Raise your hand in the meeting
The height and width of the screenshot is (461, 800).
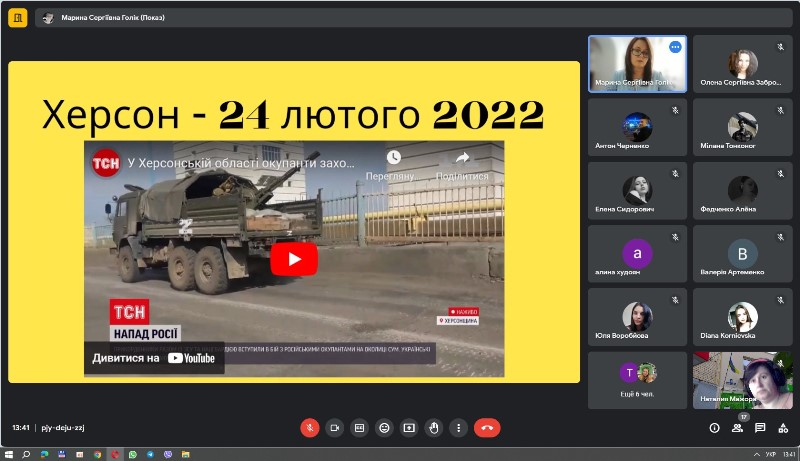434,428
